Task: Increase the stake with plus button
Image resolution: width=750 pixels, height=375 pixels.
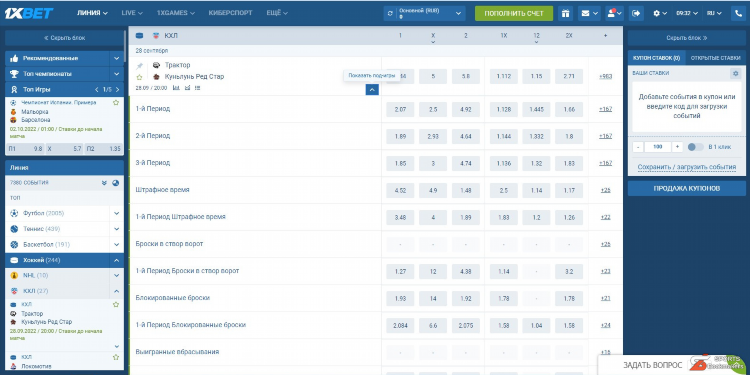Action: (677, 147)
